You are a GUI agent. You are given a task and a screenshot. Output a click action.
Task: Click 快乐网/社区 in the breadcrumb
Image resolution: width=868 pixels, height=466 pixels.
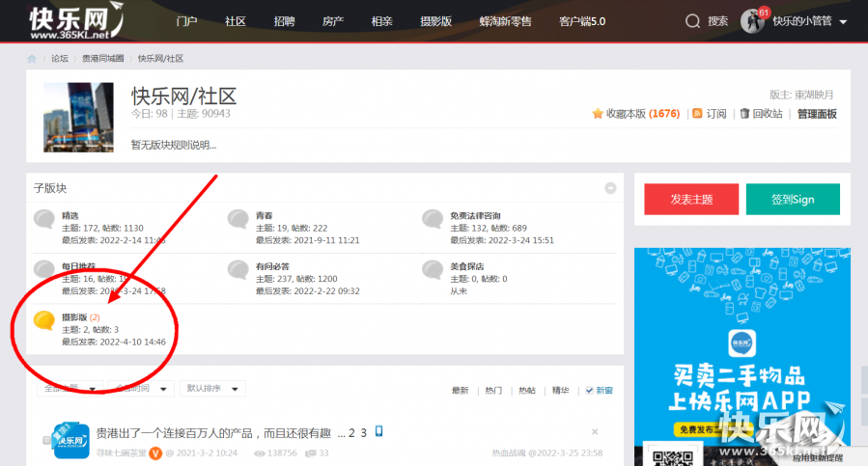coord(160,59)
